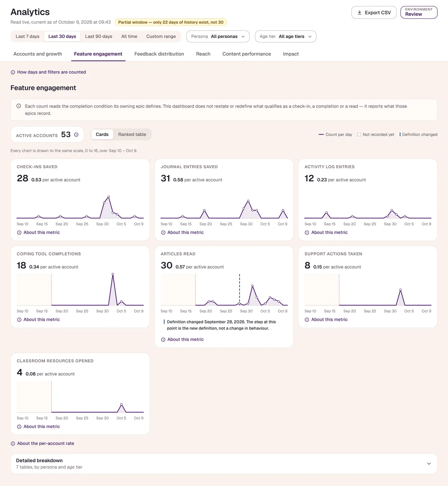Click the peak point on Support Actions Taken chart

pyautogui.click(x=400, y=290)
